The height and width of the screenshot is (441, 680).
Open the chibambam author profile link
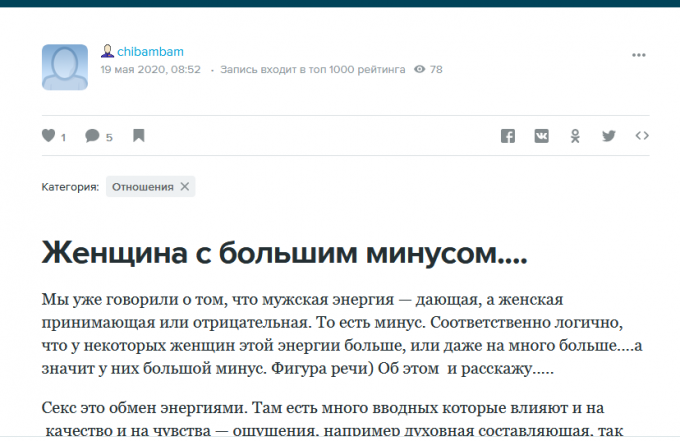pos(149,51)
